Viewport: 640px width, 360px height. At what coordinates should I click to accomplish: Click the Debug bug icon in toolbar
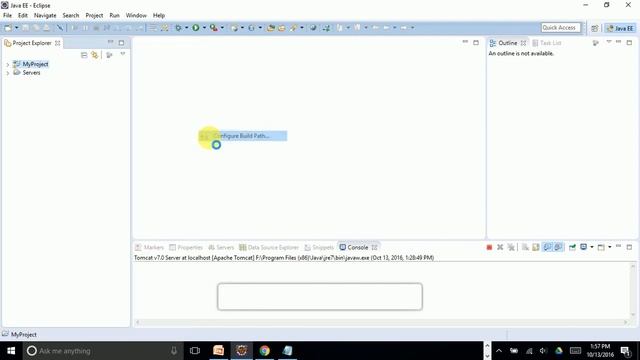point(178,28)
